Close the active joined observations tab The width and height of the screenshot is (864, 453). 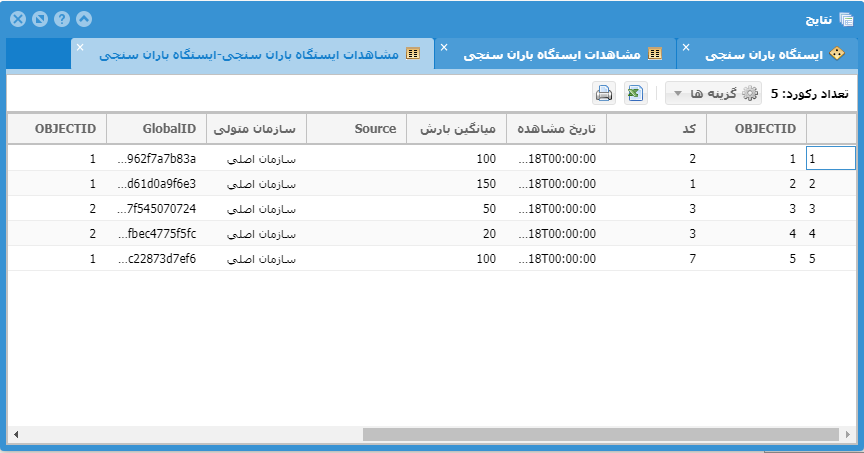click(80, 47)
